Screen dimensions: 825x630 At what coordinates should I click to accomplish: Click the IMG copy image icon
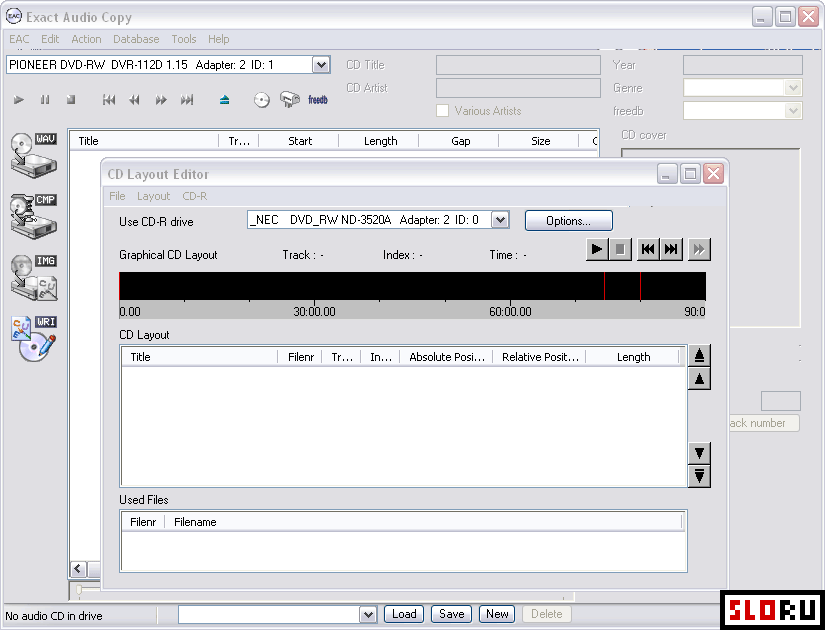tap(34, 277)
